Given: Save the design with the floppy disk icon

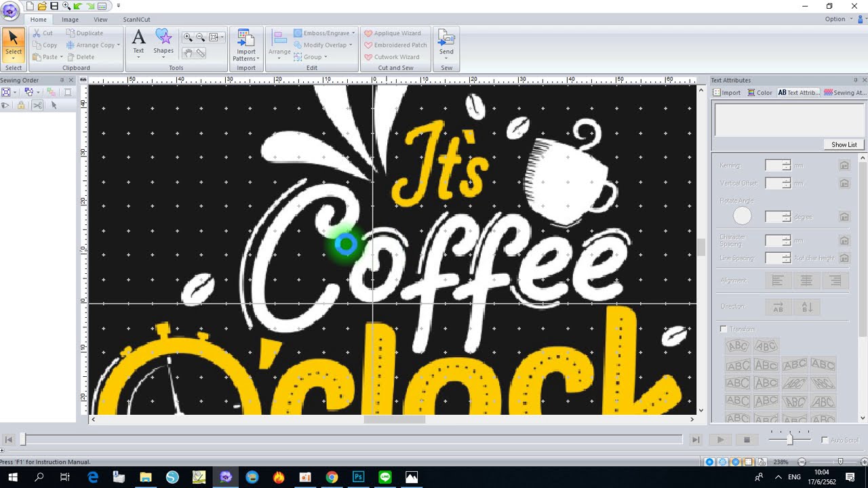Looking at the screenshot, I should [x=54, y=6].
